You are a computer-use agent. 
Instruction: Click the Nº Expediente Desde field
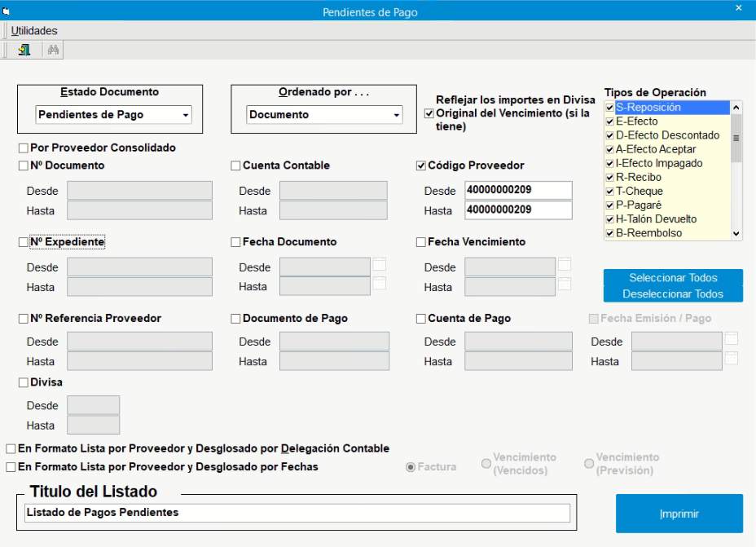(x=139, y=267)
